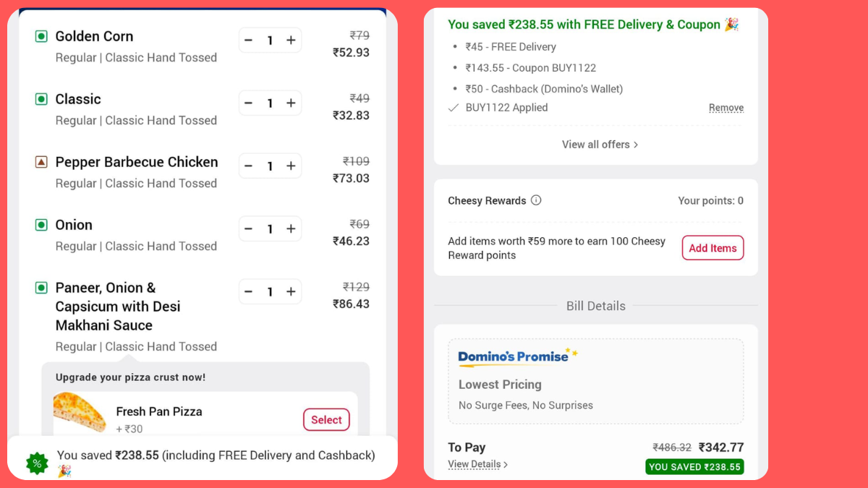Viewport: 868px width, 488px height.
Task: Click the veg icon beside the Paneer Makhani pizza
Action: [x=40, y=287]
